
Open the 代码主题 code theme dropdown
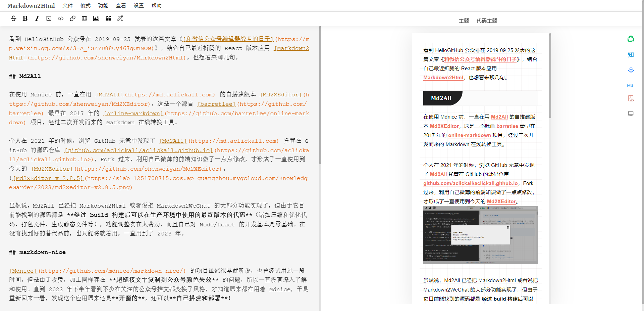tap(487, 21)
